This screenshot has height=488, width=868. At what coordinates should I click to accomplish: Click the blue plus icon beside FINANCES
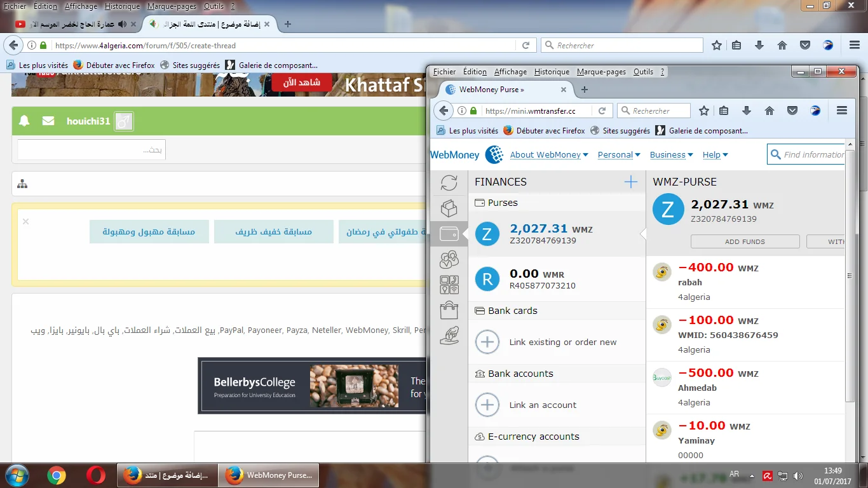pyautogui.click(x=630, y=182)
